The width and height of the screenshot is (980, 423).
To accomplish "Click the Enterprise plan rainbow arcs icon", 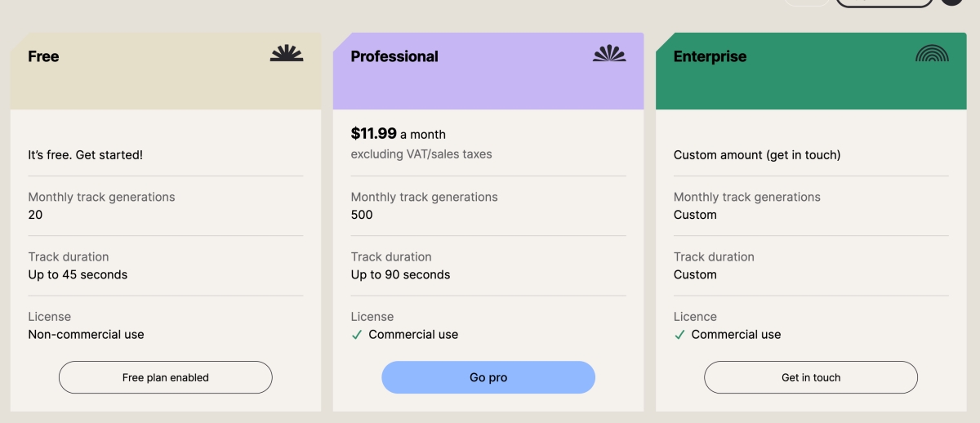I will [932, 54].
